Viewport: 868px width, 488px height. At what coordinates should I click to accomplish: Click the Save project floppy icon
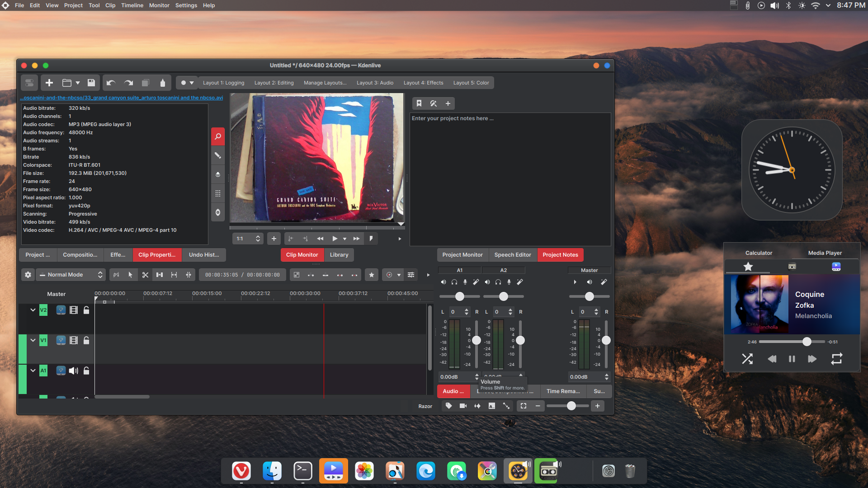coord(91,83)
